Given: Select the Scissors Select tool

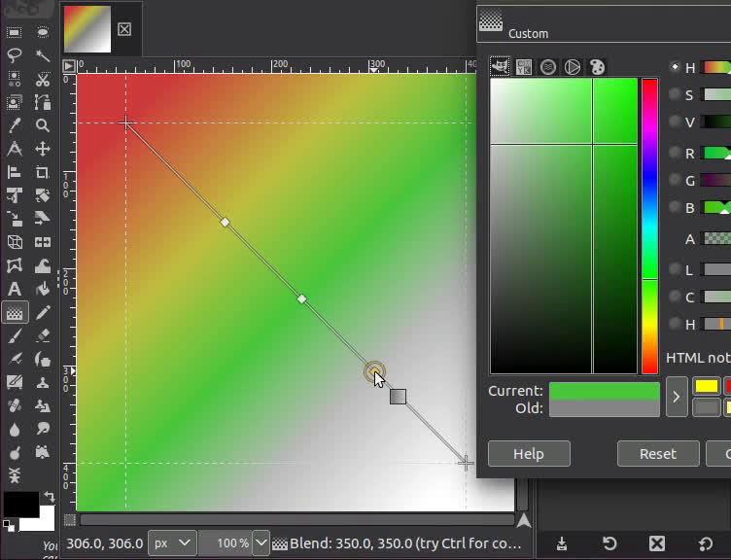Looking at the screenshot, I should pyautogui.click(x=43, y=79).
